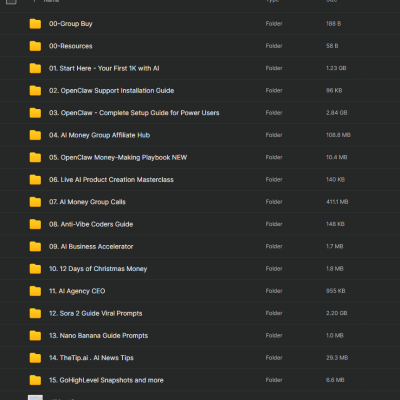Viewport: 400px width, 400px height.
Task: Open '11. AI Agency CEO'
Action: pos(77,291)
